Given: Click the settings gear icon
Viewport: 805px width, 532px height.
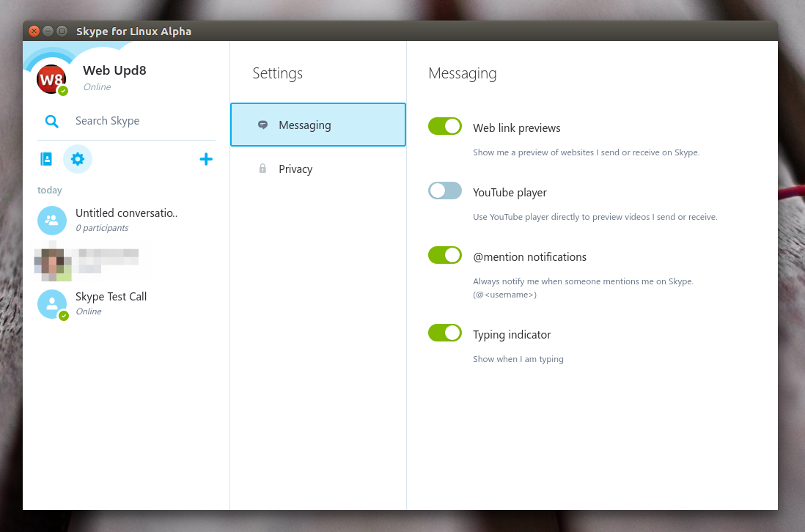Looking at the screenshot, I should (78, 158).
